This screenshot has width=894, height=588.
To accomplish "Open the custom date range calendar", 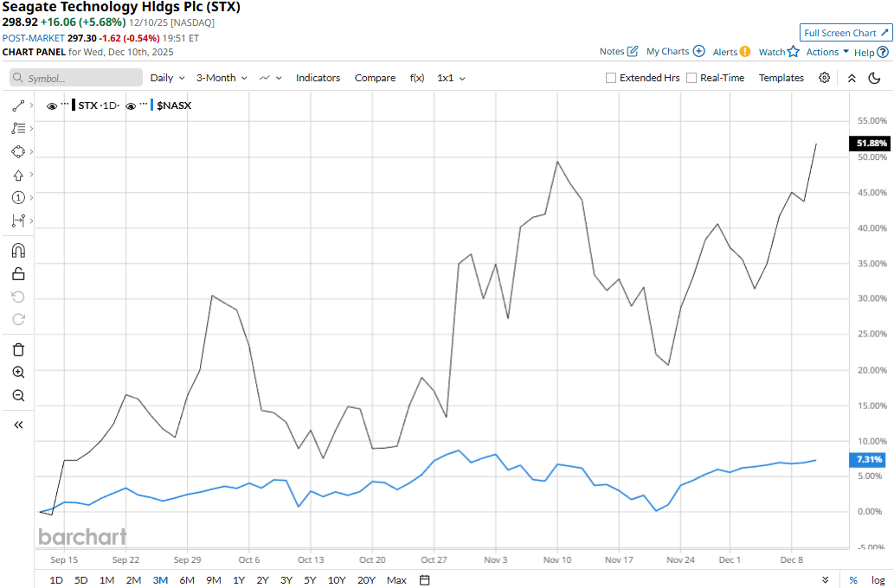I will (424, 580).
